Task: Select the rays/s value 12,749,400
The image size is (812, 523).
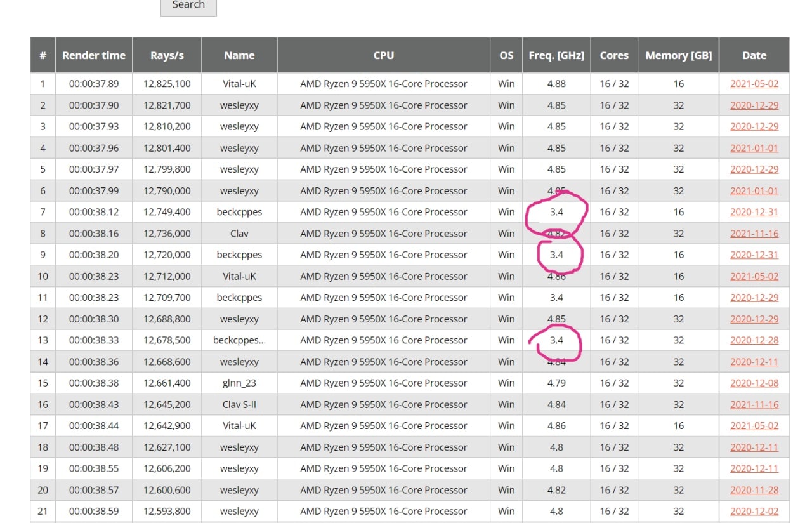Action: tap(167, 212)
